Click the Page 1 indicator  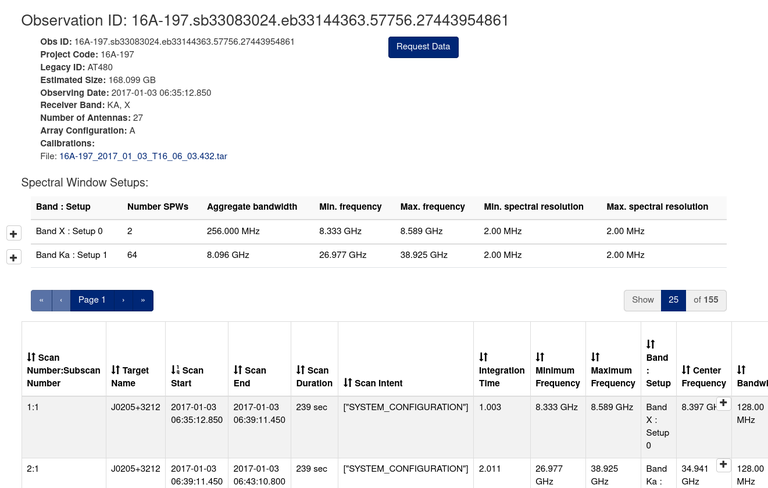click(92, 300)
